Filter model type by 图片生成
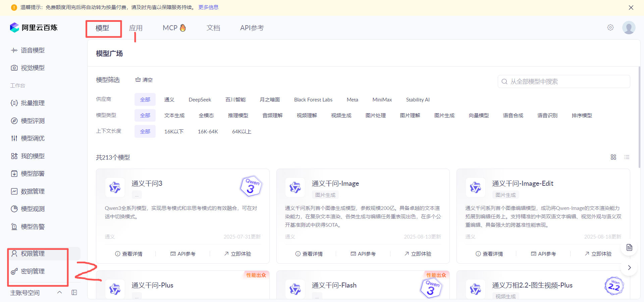The height and width of the screenshot is (302, 644). point(444,116)
